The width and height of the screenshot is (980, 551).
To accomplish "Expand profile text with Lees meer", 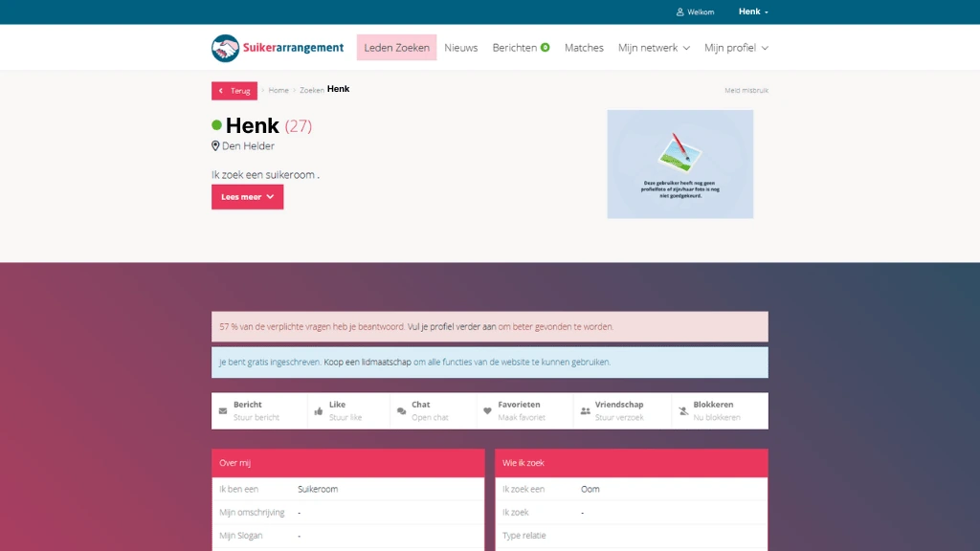I will pos(247,197).
